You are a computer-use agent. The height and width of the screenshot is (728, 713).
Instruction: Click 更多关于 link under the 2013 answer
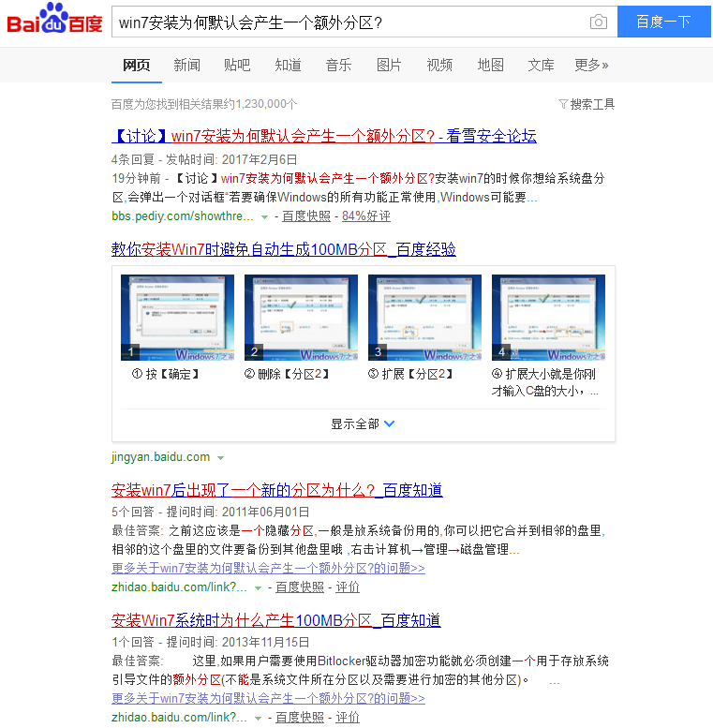point(268,698)
